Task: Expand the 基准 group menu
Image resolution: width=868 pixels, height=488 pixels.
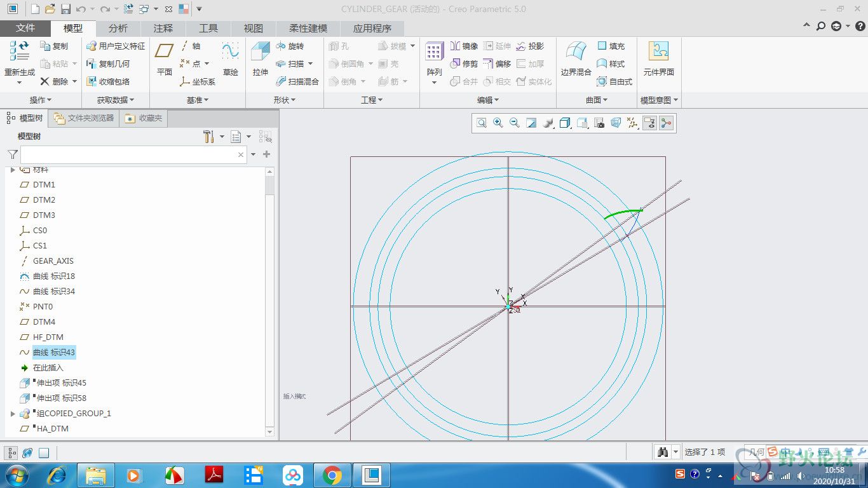Action: click(198, 100)
